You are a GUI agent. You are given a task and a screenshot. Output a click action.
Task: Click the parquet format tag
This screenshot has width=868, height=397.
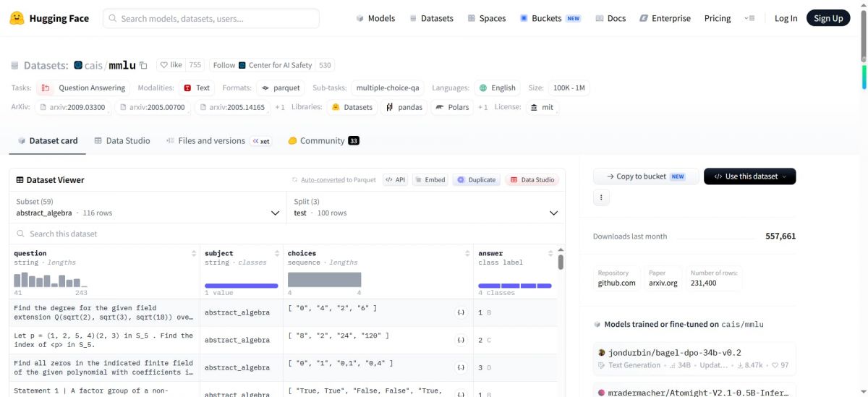(x=281, y=88)
